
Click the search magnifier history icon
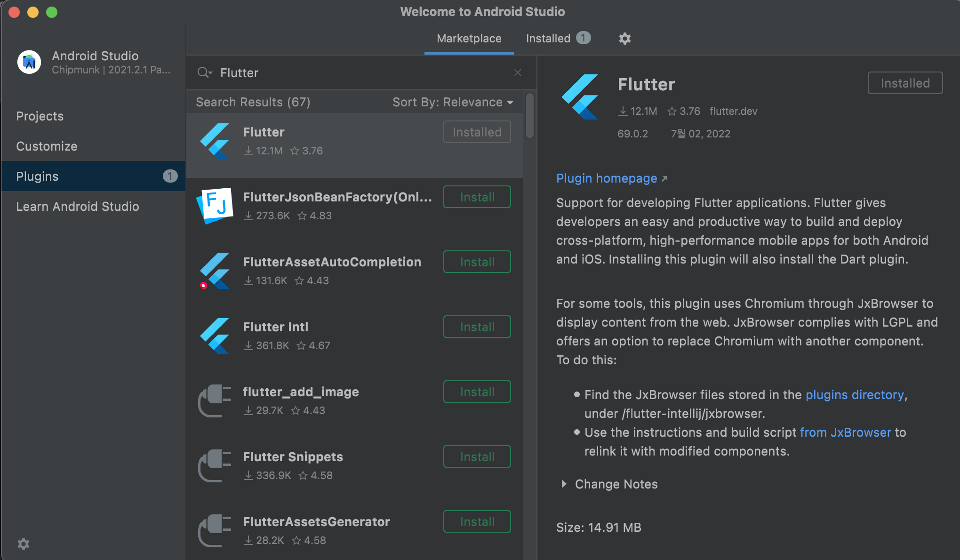pos(205,72)
